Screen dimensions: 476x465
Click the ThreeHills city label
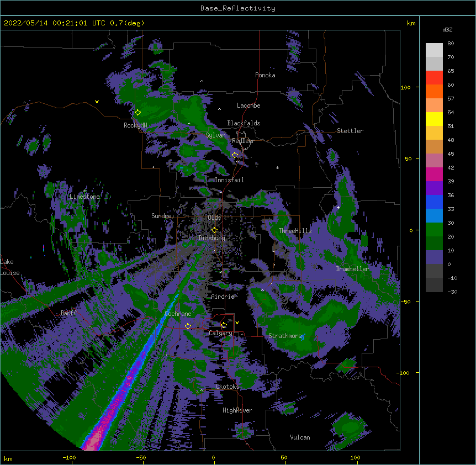coord(295,231)
